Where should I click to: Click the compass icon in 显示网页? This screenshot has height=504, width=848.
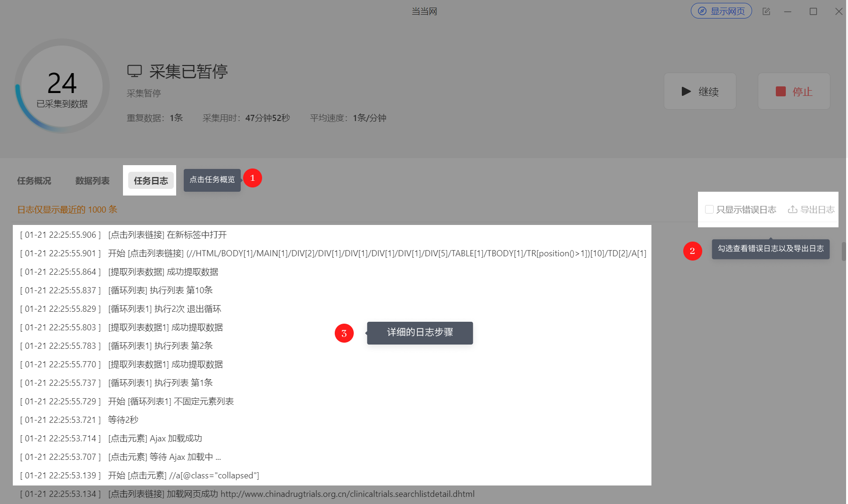click(x=702, y=11)
